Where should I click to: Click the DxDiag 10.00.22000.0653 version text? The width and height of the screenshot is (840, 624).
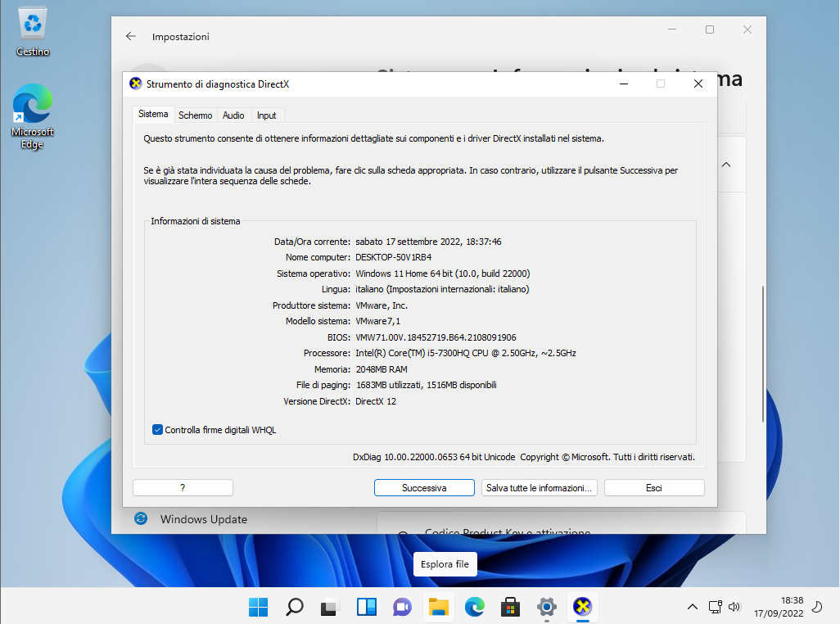pyautogui.click(x=433, y=457)
